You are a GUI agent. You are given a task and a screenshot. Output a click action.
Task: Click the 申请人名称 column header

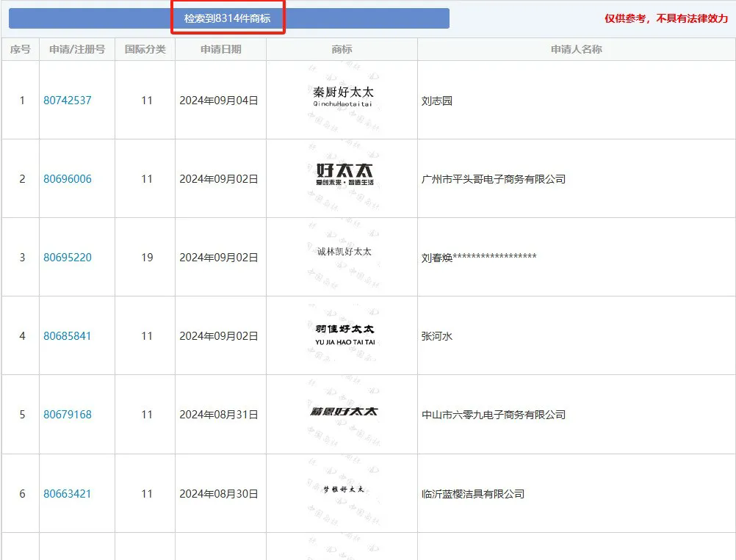[x=577, y=49]
